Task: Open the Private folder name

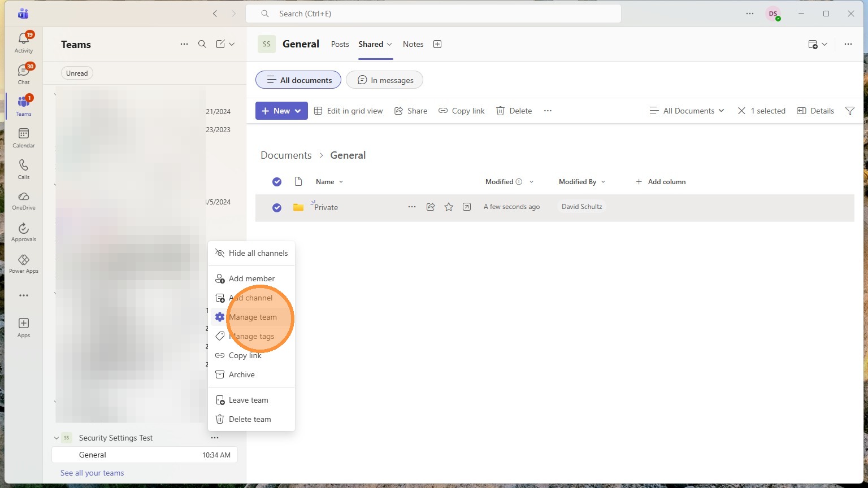Action: pos(326,207)
